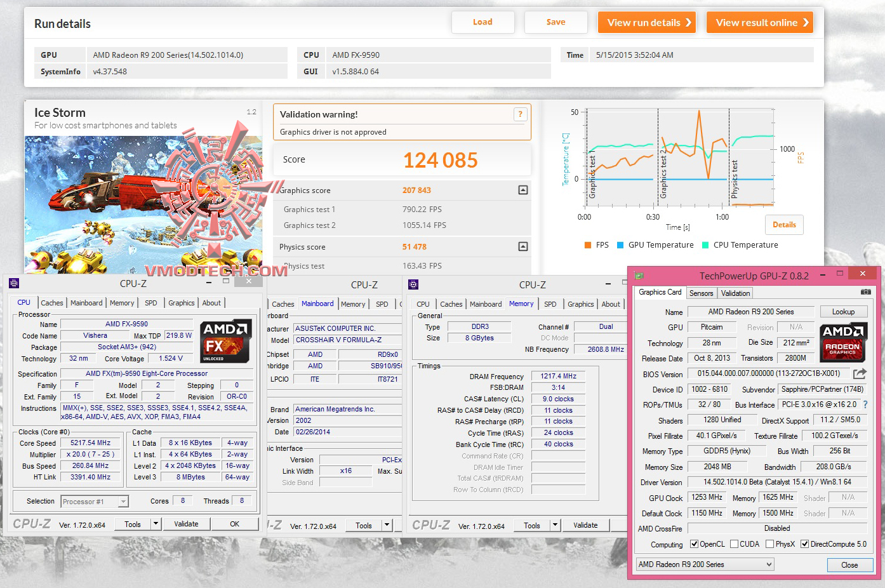Open the Tools dropdown arrow in the CPU-Z memory window

click(555, 525)
